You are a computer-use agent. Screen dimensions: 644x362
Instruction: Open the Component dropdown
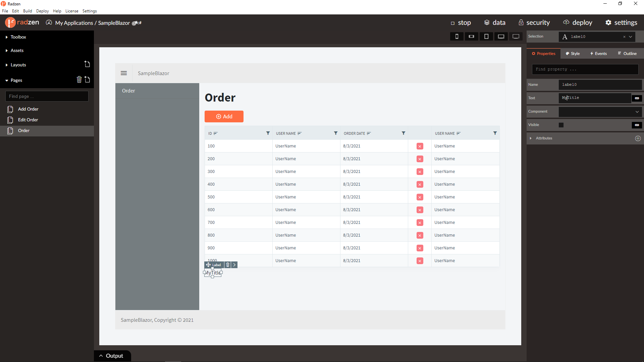[636, 112]
